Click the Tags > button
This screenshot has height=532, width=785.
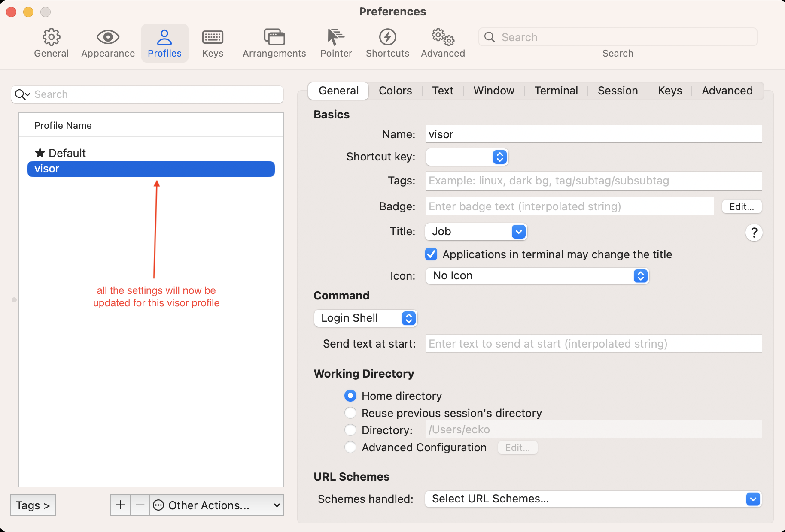click(x=33, y=505)
